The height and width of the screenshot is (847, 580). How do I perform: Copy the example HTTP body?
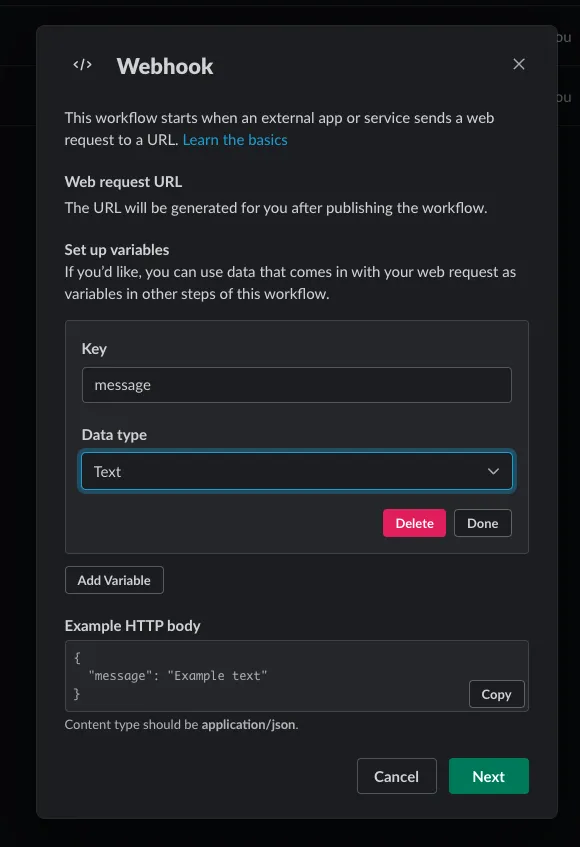(496, 694)
